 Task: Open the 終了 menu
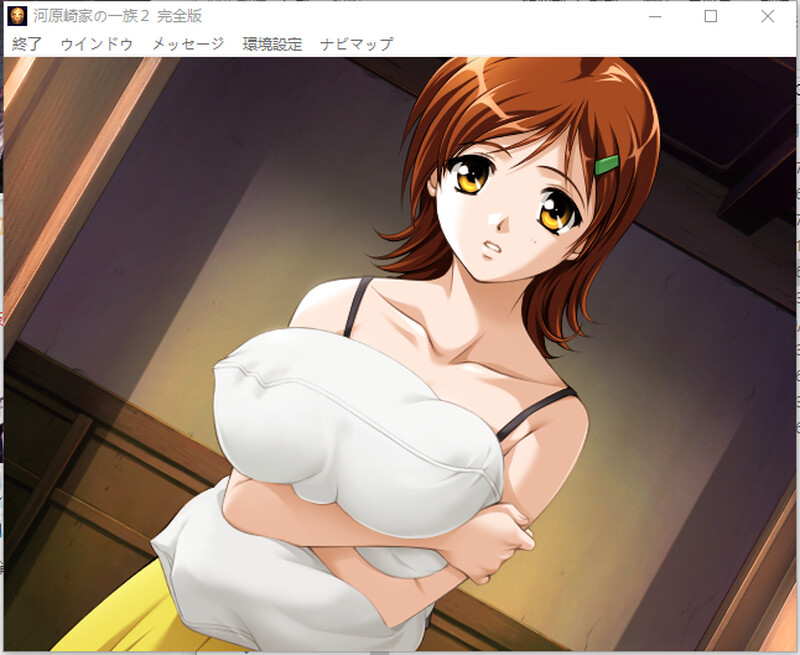pyautogui.click(x=27, y=44)
